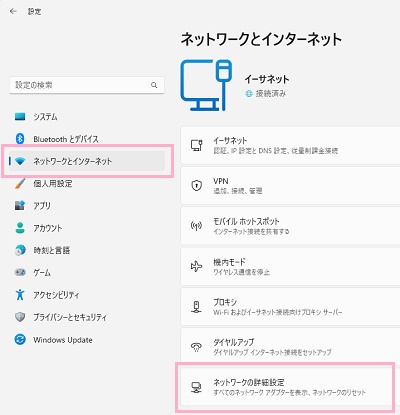The width and height of the screenshot is (400, 415).
Task: Open 機内モード settings card
Action: click(x=290, y=266)
